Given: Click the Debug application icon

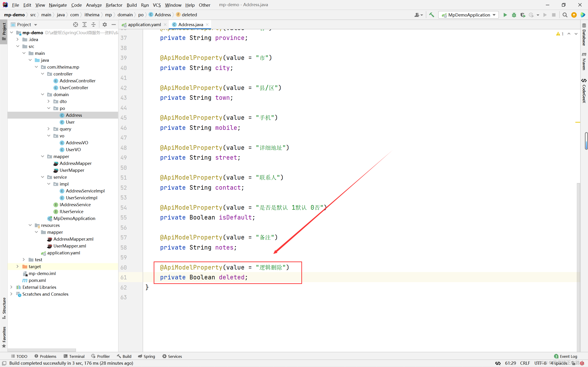Looking at the screenshot, I should 514,15.
